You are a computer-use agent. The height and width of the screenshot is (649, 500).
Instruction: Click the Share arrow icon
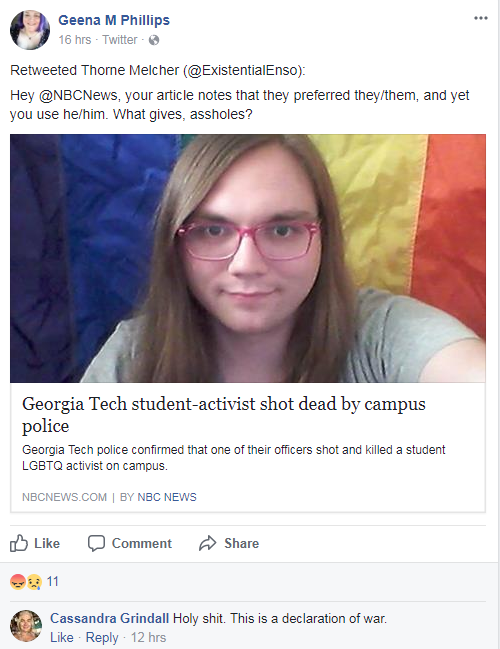pyautogui.click(x=207, y=543)
